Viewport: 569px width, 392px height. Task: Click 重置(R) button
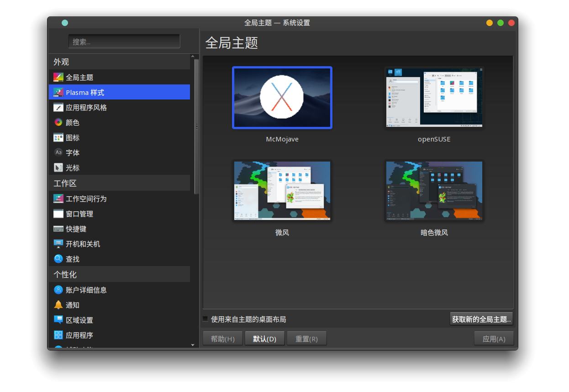tap(307, 339)
